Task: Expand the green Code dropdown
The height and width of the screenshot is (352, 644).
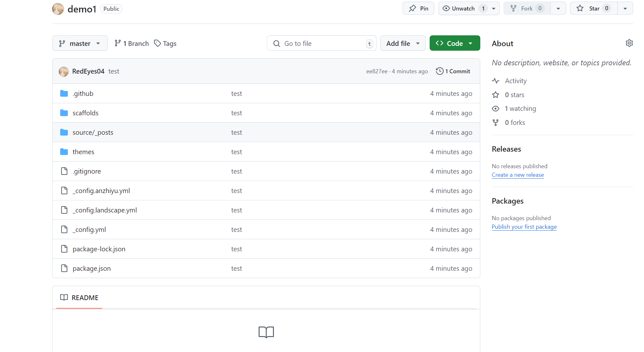Action: [454, 43]
